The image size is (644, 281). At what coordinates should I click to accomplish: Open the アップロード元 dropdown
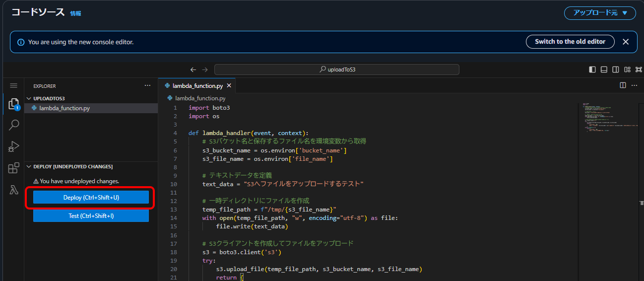[600, 13]
